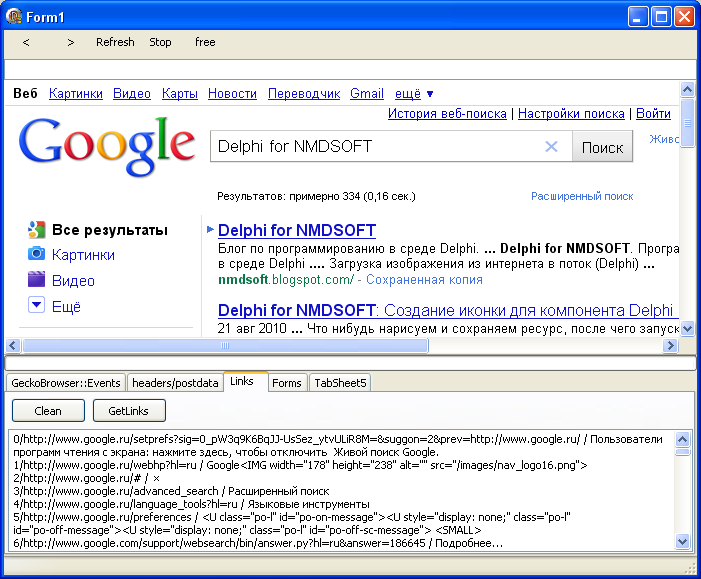Image resolution: width=701 pixels, height=579 pixels.
Task: Click the 'Войти' sign-in link
Action: click(653, 114)
